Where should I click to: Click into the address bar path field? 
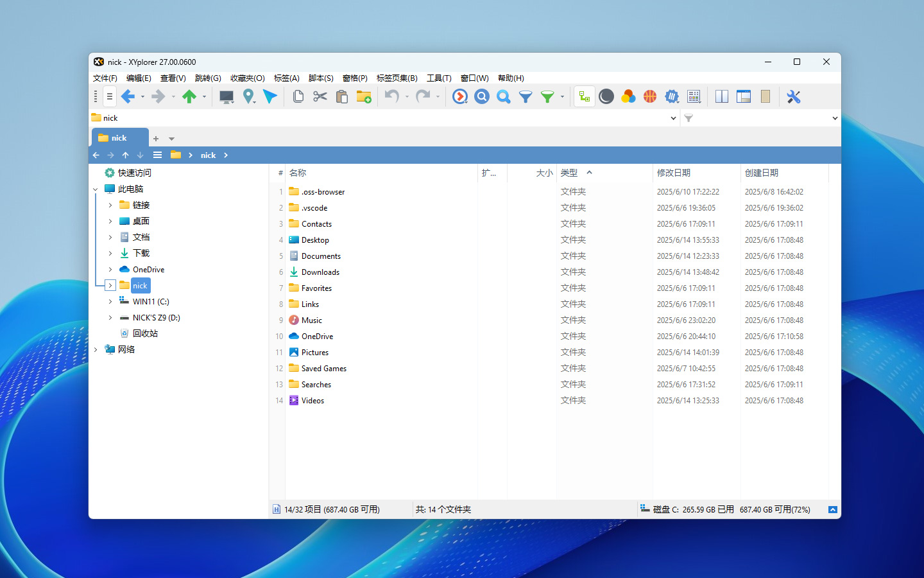point(384,118)
